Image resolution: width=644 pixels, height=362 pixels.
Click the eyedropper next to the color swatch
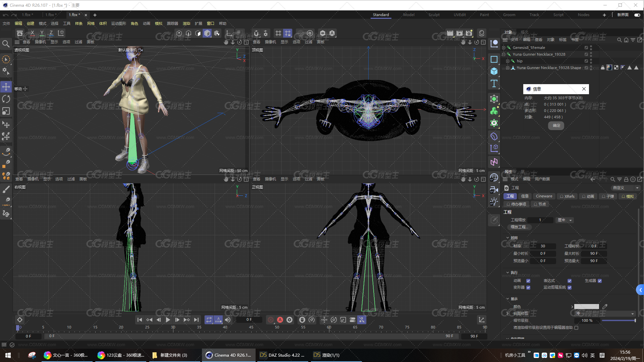coord(605,306)
